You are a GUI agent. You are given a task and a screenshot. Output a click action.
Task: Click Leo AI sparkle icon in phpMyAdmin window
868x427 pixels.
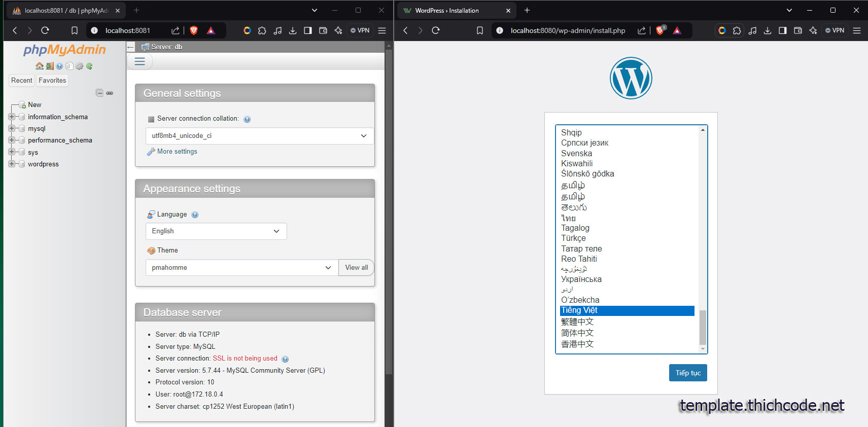coord(338,30)
